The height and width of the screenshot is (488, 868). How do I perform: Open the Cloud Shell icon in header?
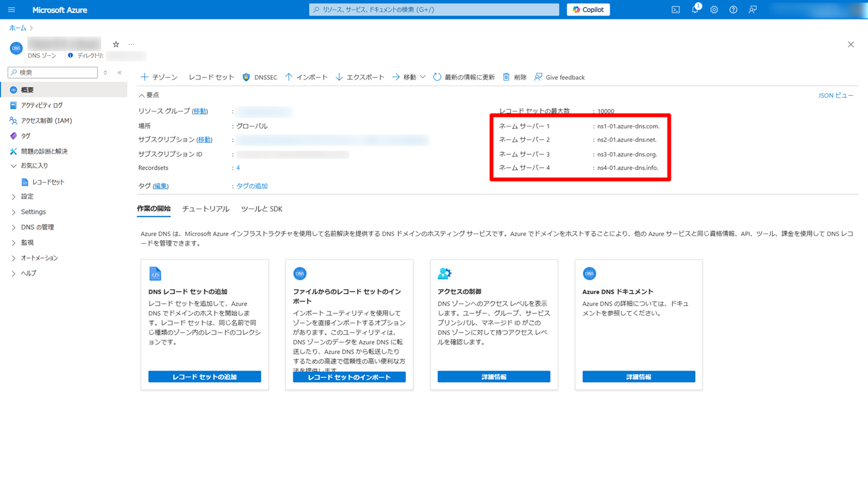pos(675,9)
